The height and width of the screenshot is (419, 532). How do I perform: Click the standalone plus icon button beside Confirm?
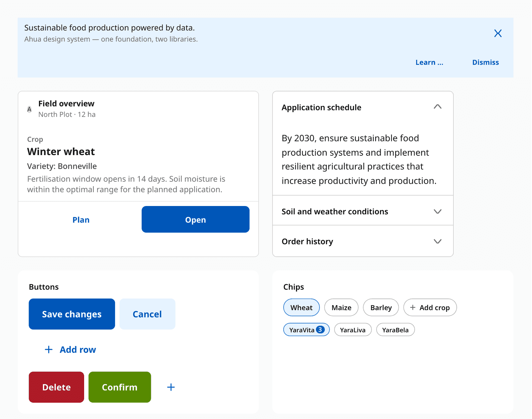171,387
